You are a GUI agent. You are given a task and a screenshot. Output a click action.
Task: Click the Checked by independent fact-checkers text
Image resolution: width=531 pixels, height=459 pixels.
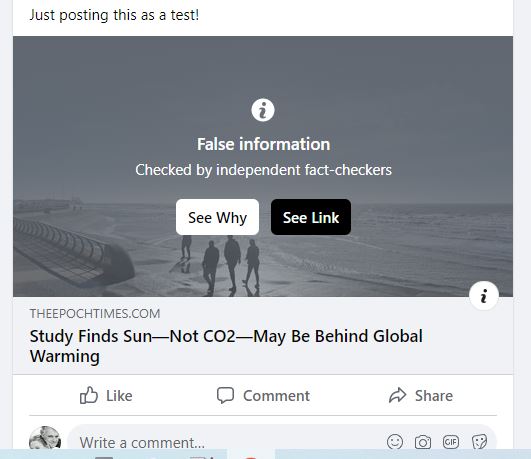pos(263,170)
